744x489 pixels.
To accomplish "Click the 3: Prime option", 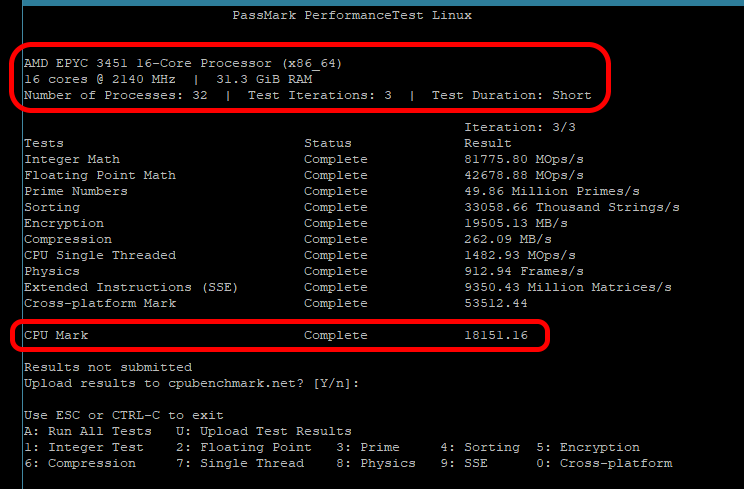I will point(368,448).
